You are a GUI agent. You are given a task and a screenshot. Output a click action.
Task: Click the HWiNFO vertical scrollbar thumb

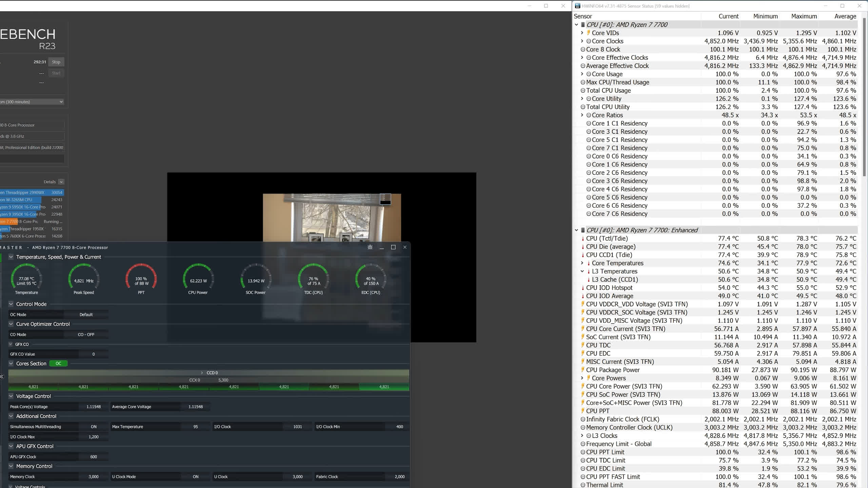[865, 97]
